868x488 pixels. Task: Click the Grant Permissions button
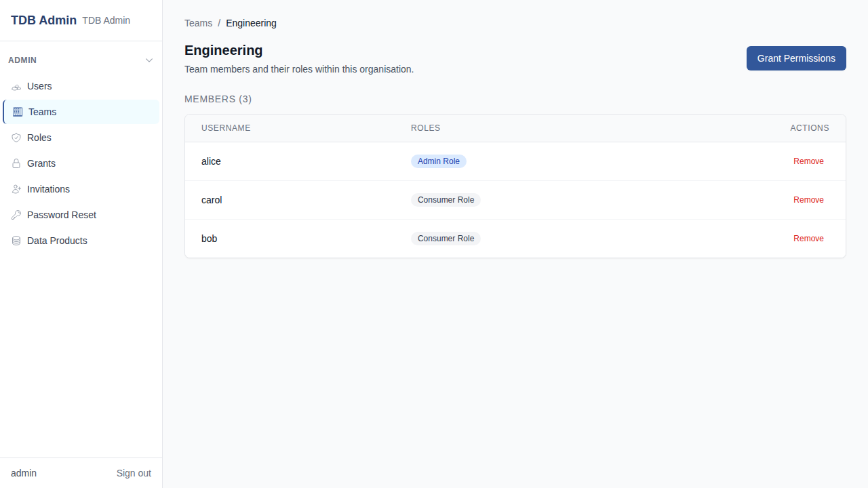(x=796, y=58)
